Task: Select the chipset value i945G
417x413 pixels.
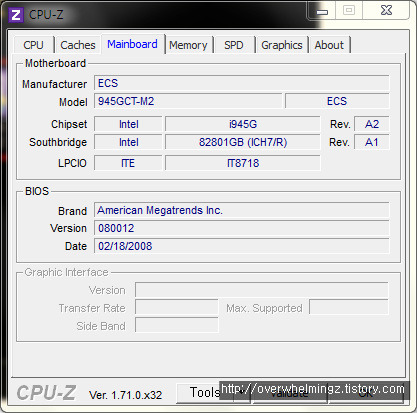Action: pos(243,124)
